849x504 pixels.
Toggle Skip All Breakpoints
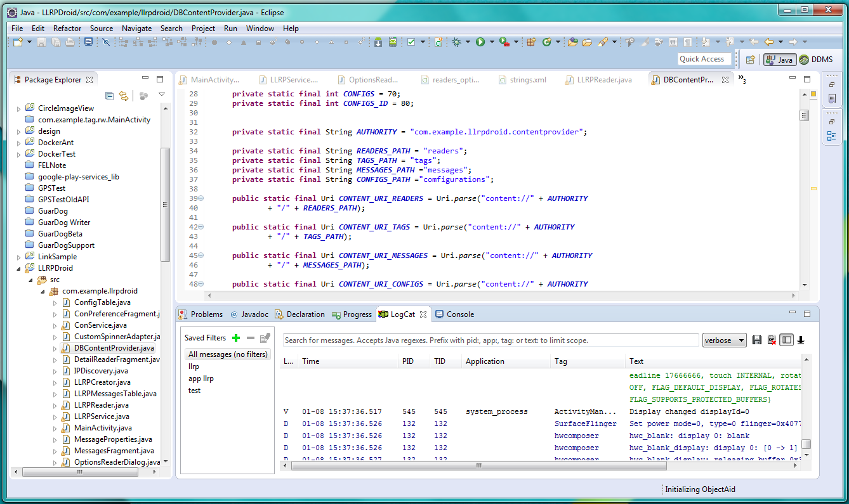pyautogui.click(x=106, y=42)
